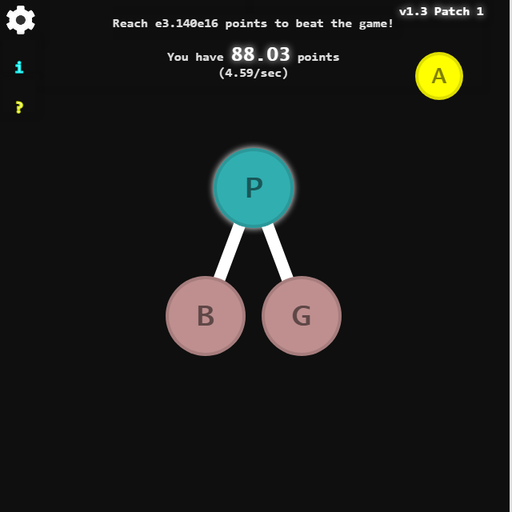This screenshot has height=512, width=512.
Task: Select the B layer node
Action: point(206,316)
